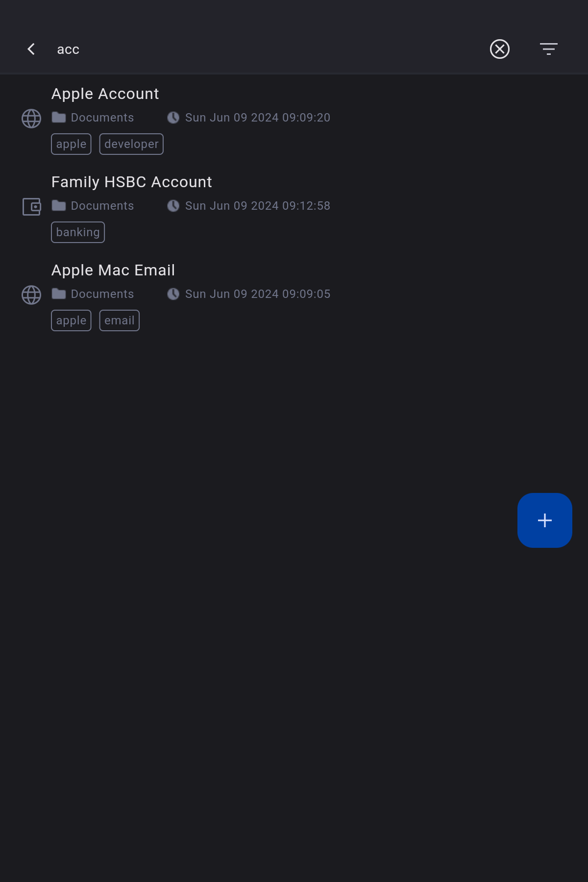Open the Family HSBC Account entry
588x882 pixels.
[x=294, y=207]
